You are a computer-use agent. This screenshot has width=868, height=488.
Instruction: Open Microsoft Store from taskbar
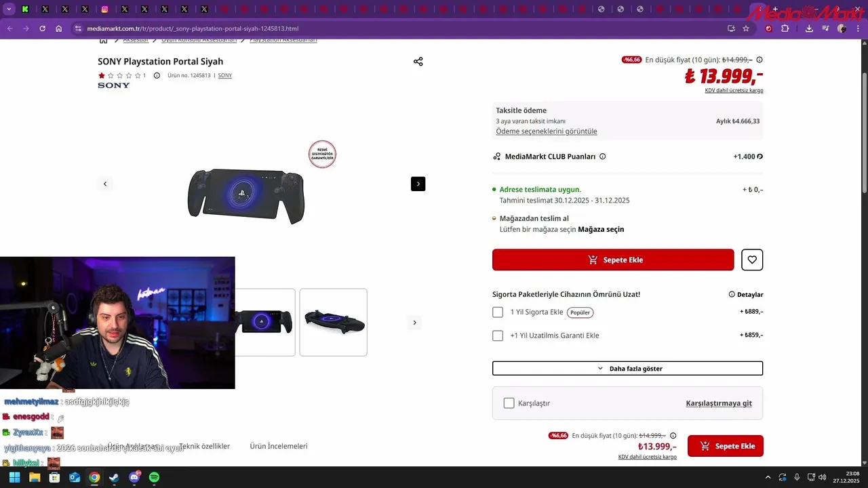[54, 477]
